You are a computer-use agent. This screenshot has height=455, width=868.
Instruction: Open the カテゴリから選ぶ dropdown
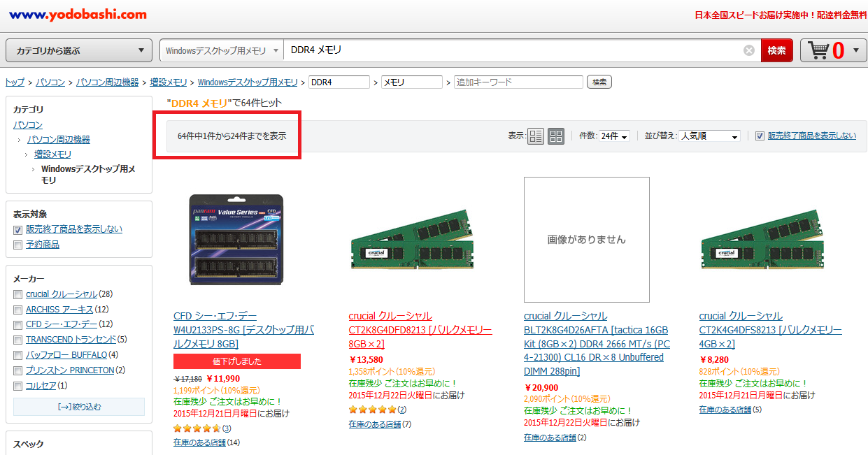point(79,50)
